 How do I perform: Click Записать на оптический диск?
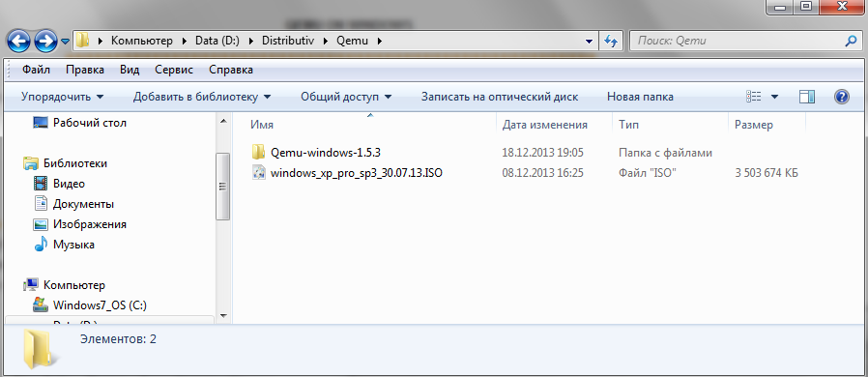[500, 97]
